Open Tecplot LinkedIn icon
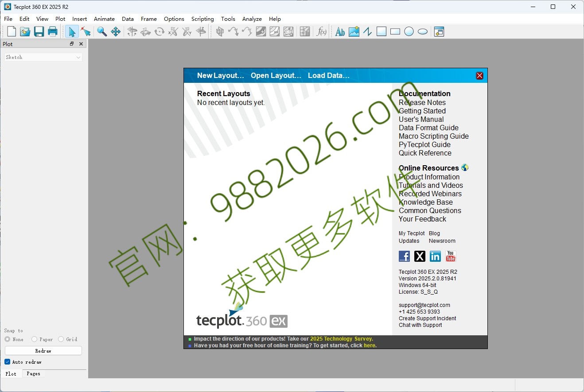This screenshot has width=584, height=392. coord(435,256)
